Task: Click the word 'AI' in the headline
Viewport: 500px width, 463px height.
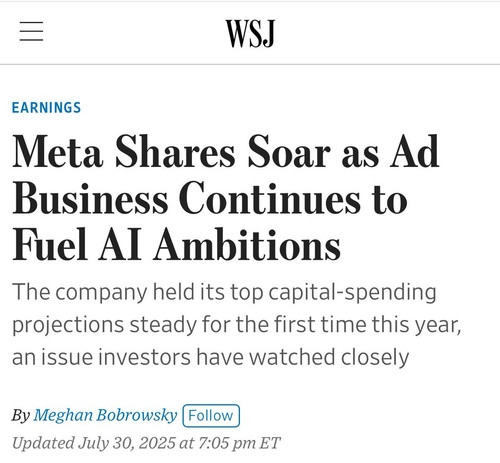Action: click(x=120, y=245)
